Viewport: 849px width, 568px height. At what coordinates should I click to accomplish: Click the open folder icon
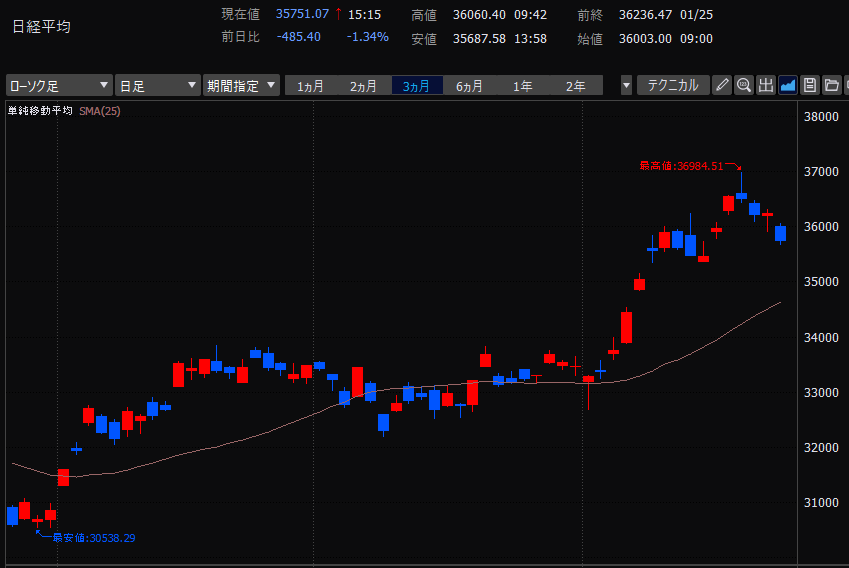(832, 85)
